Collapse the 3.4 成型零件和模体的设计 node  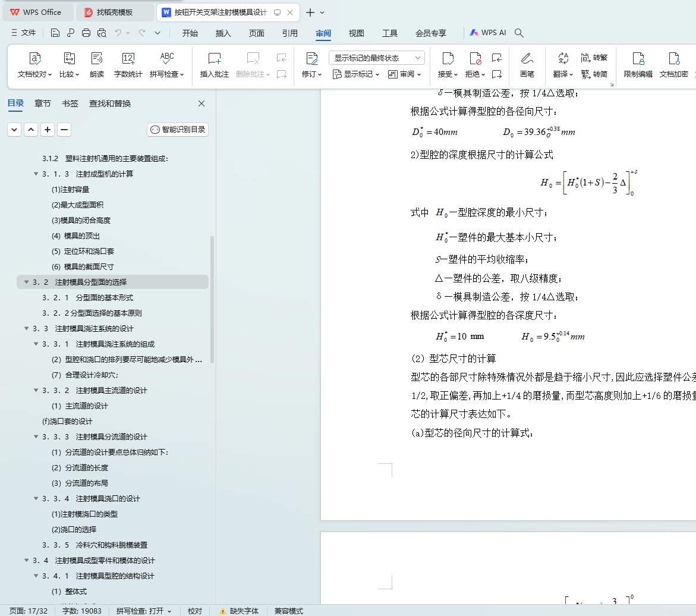click(26, 561)
